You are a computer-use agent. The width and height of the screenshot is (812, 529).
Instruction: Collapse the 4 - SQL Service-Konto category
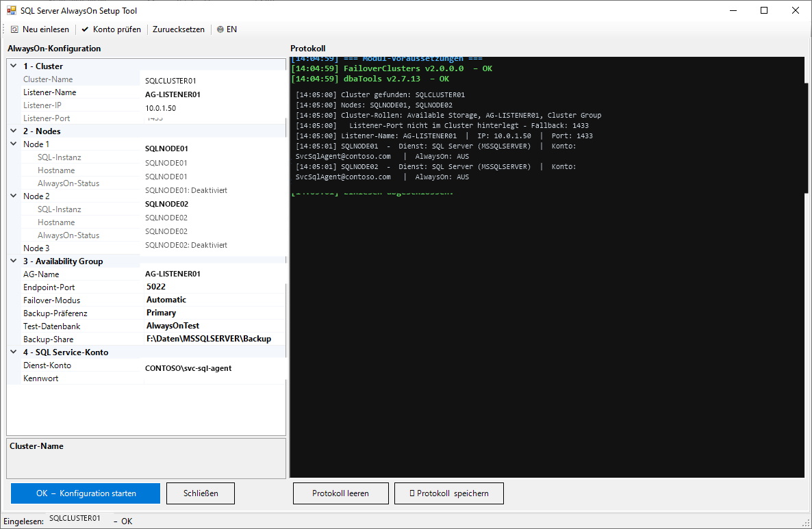pos(14,352)
